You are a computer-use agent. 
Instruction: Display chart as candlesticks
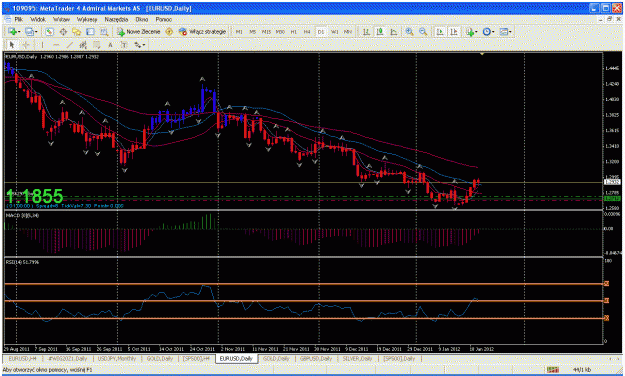pyautogui.click(x=380, y=31)
